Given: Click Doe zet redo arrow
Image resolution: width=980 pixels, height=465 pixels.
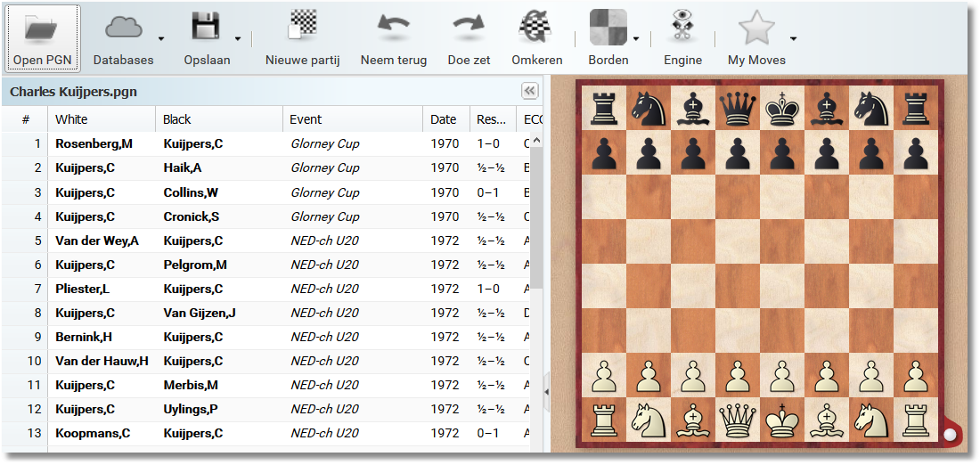Looking at the screenshot, I should [469, 27].
